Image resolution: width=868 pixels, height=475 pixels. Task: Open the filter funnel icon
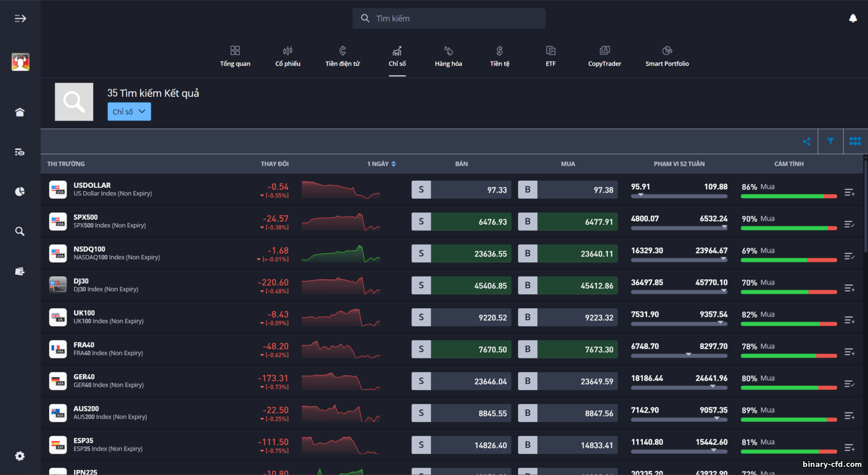point(830,141)
